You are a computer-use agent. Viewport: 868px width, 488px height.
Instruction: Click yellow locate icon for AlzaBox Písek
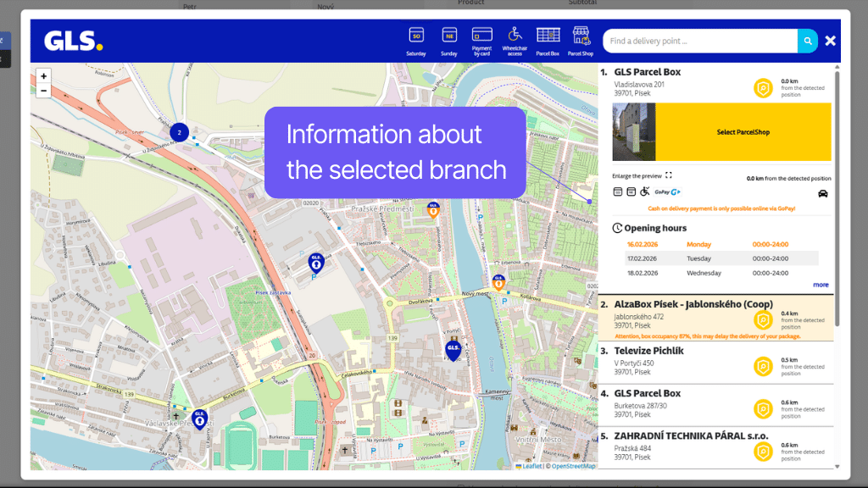pos(763,320)
